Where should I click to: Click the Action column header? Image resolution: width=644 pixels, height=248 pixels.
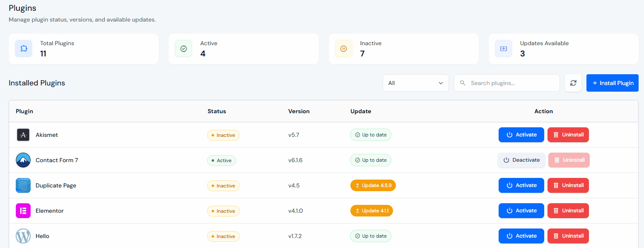click(544, 111)
